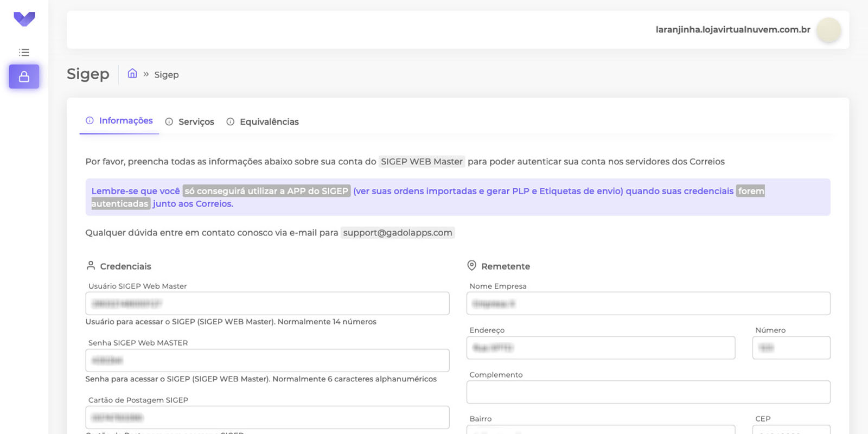Click the 'Normalmente 14 números' helper text
Image resolution: width=868 pixels, height=434 pixels.
point(327,322)
